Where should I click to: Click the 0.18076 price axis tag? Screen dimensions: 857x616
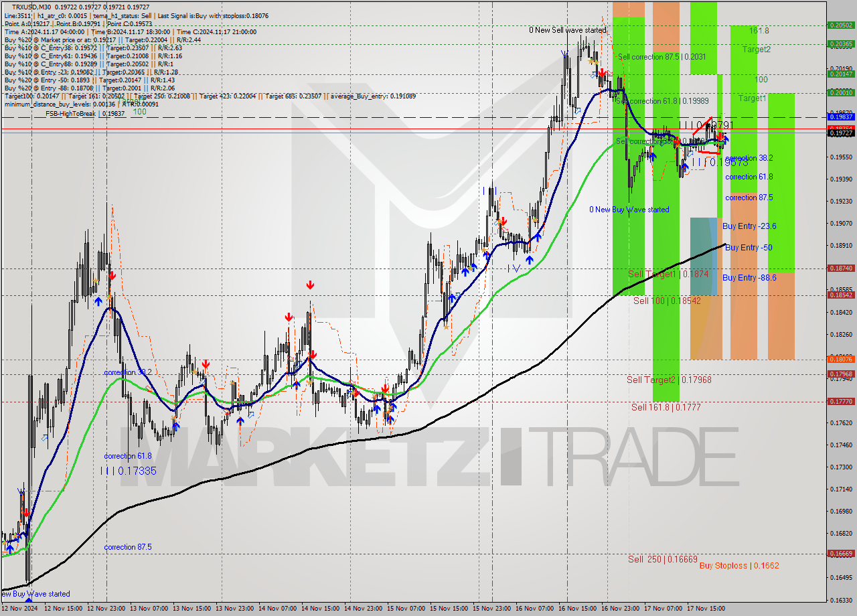tap(840, 359)
